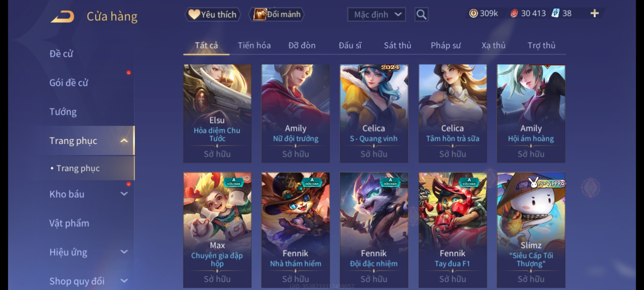Click the golden back arrow icon
Viewport: 644px width, 290px height.
pyautogui.click(x=63, y=16)
